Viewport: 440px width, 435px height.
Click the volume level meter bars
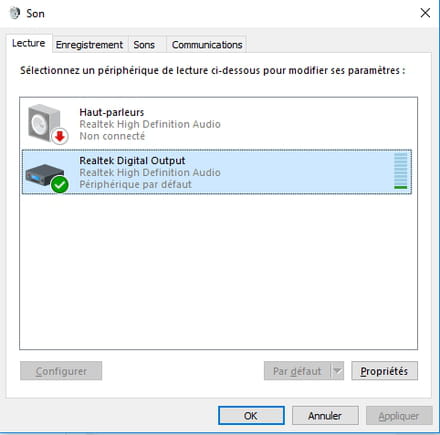point(400,171)
